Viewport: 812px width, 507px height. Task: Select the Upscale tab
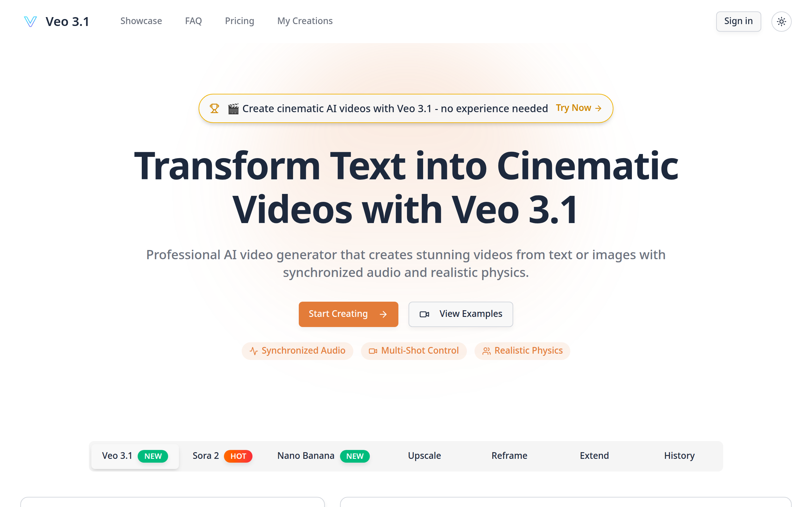pos(424,456)
